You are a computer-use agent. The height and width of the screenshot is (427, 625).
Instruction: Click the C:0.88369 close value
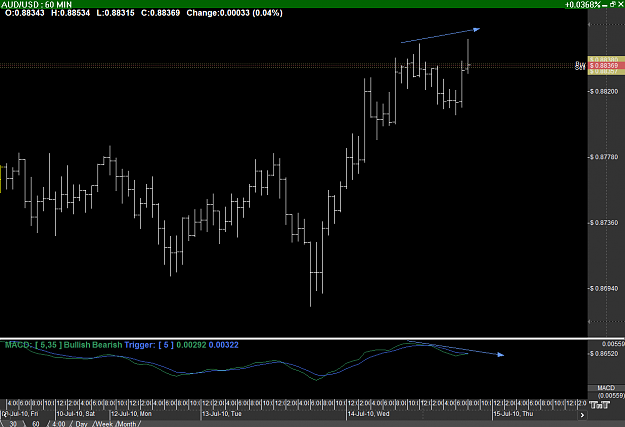[x=160, y=13]
